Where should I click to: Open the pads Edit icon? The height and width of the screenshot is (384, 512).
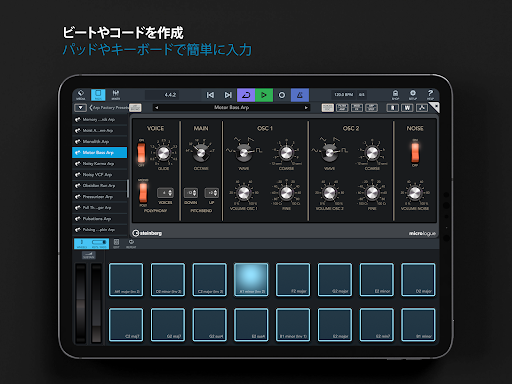116,244
